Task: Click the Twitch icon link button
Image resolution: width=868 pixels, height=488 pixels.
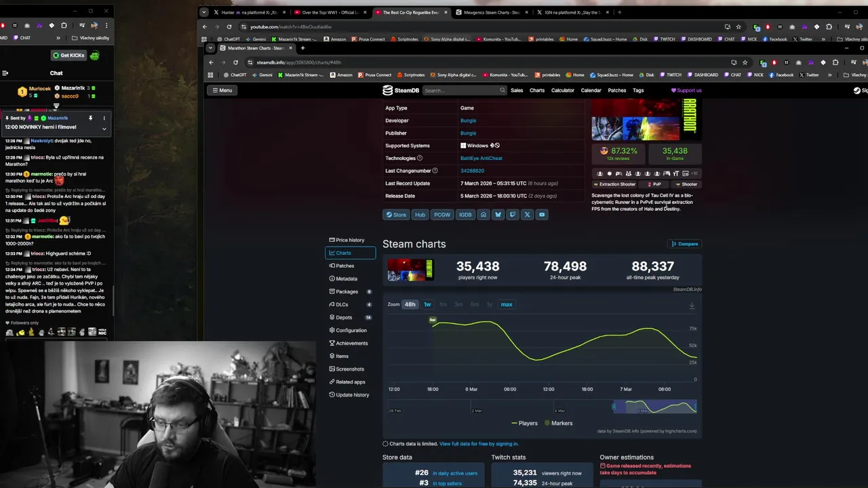Action: tap(513, 215)
